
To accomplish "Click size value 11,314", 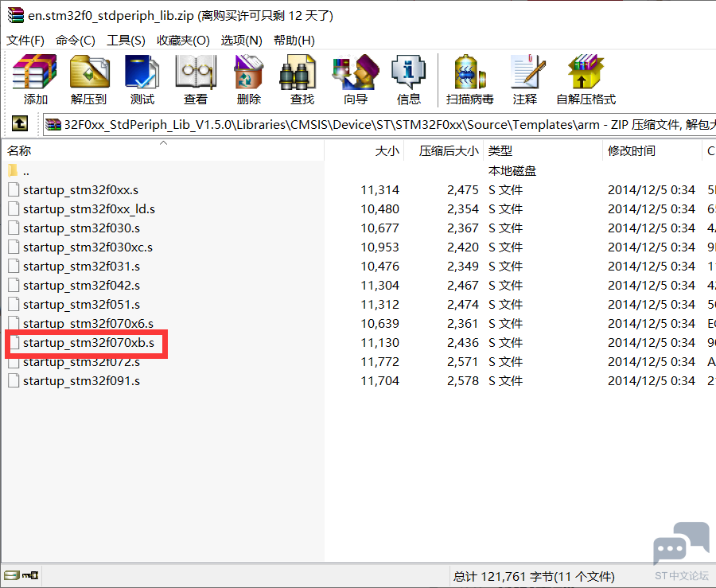I will [380, 189].
